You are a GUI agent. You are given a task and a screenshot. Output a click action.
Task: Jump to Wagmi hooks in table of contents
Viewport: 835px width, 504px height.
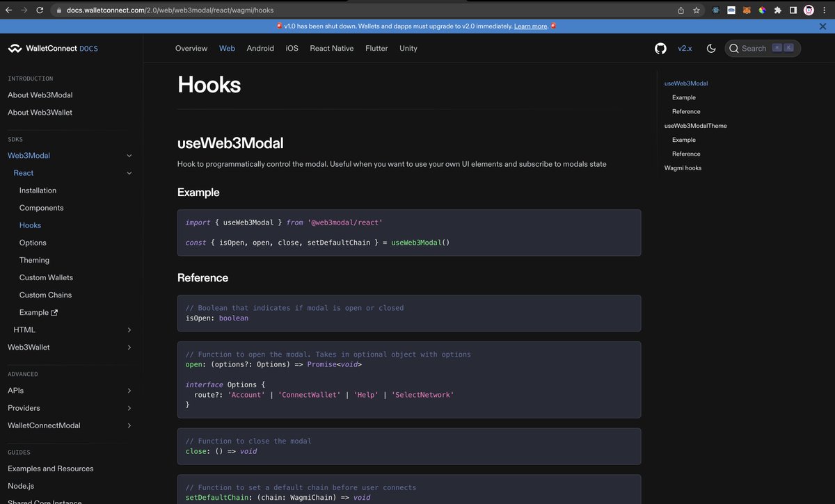pyautogui.click(x=683, y=168)
